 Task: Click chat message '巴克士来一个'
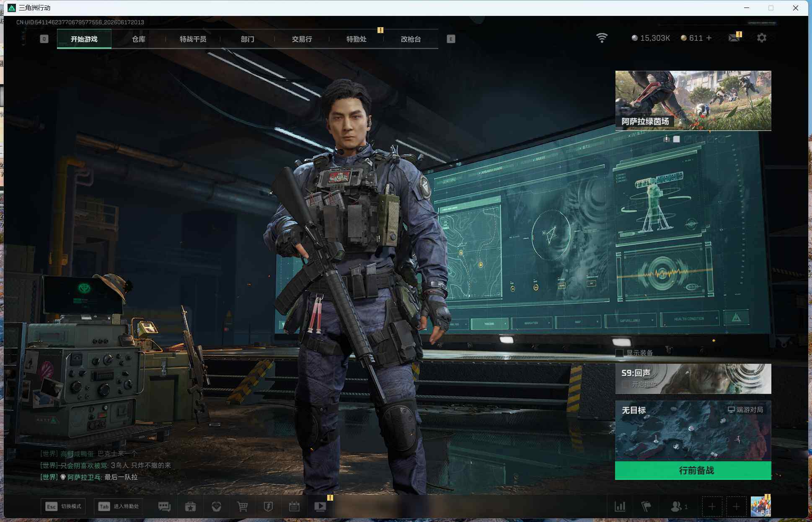pos(117,454)
